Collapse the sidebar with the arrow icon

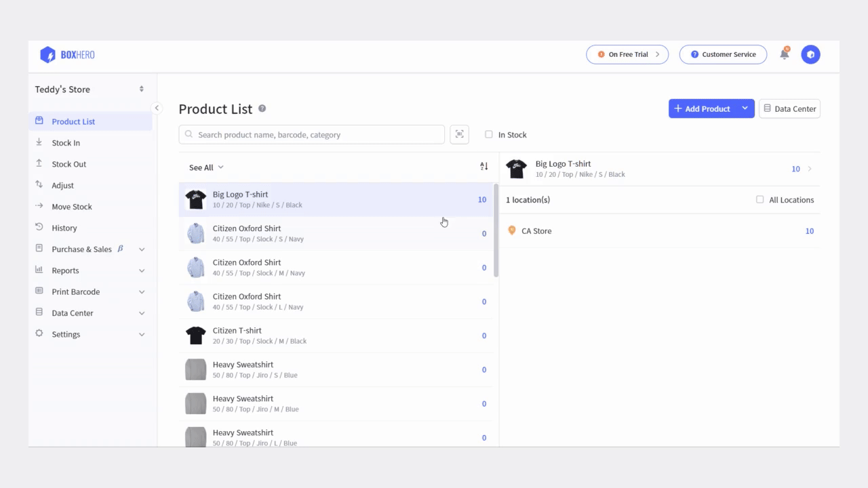tap(157, 108)
